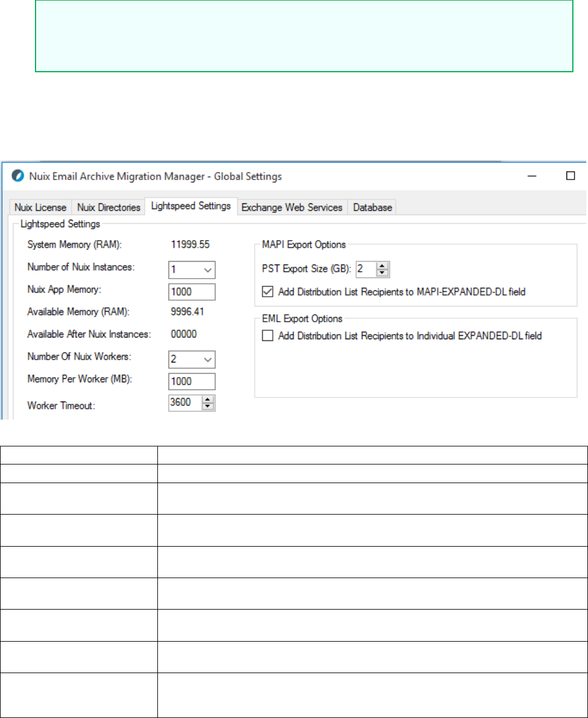Decrease Worker Timeout with down arrow
The image size is (588, 718).
[209, 406]
